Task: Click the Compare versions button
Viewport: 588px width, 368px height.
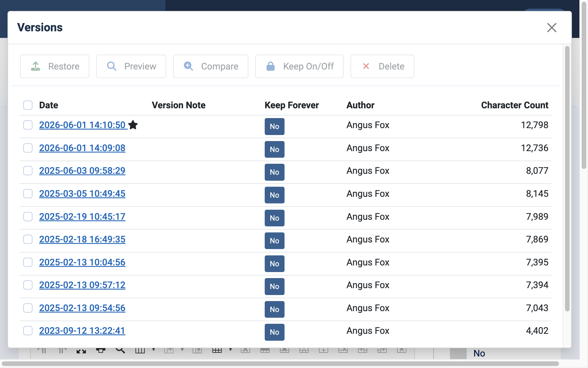Action: (211, 66)
